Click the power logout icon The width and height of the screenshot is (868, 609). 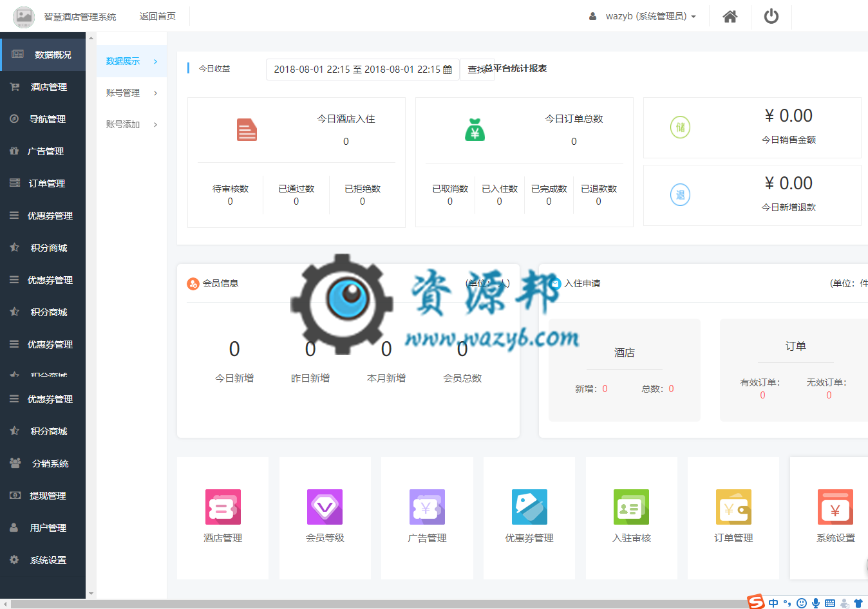click(x=771, y=16)
